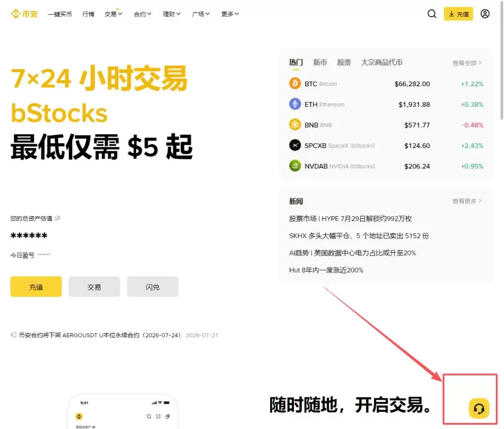Expand the 更多 dropdown menu
The height and width of the screenshot is (429, 504).
click(x=230, y=14)
